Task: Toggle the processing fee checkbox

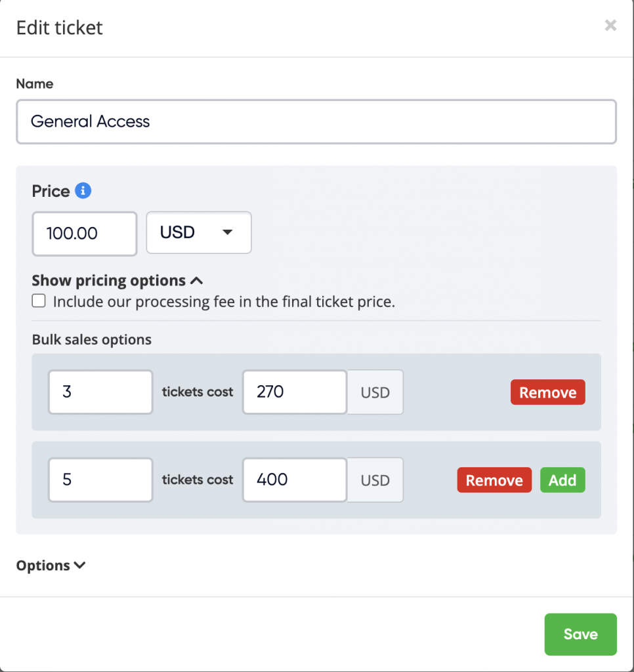Action: tap(39, 301)
